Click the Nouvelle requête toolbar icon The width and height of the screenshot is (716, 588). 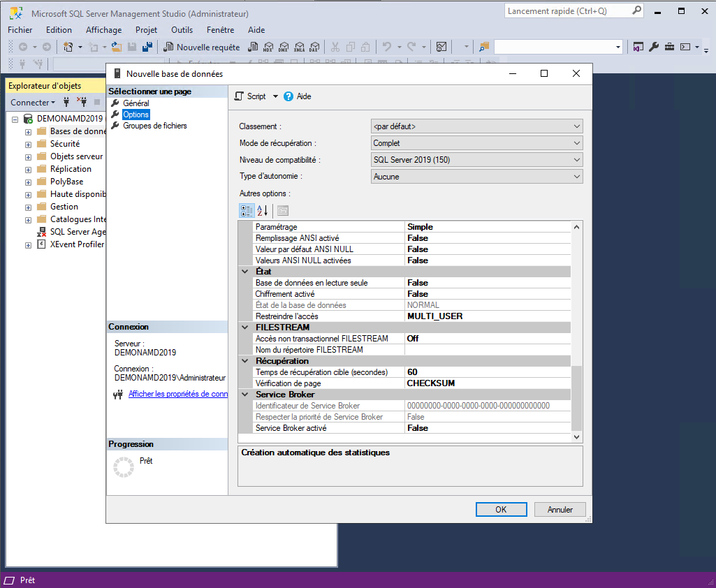pyautogui.click(x=168, y=47)
